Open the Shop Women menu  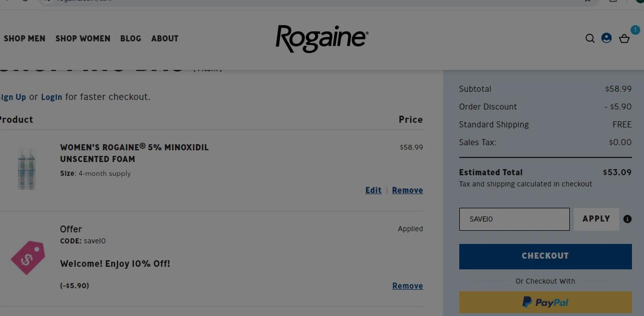(83, 39)
